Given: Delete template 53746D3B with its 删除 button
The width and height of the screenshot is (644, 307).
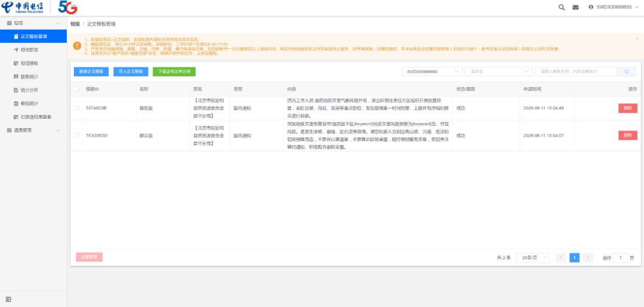Looking at the screenshot, I should point(627,108).
